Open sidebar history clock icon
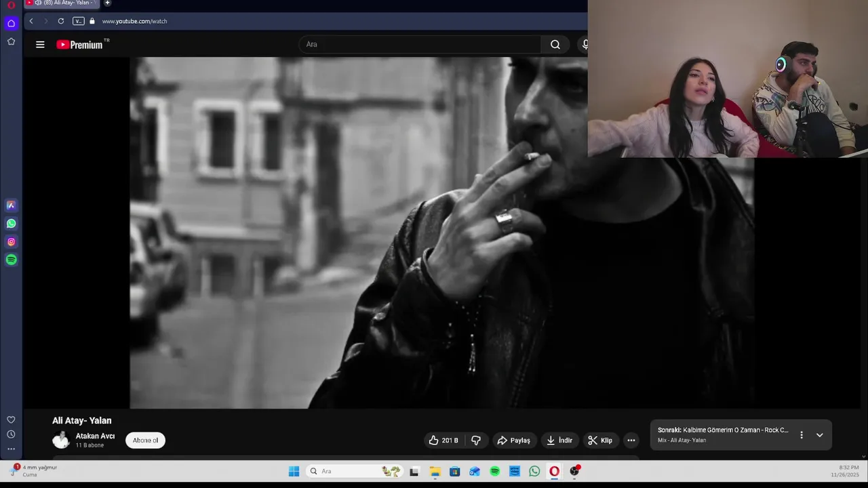This screenshot has width=868, height=488. coord(11,434)
